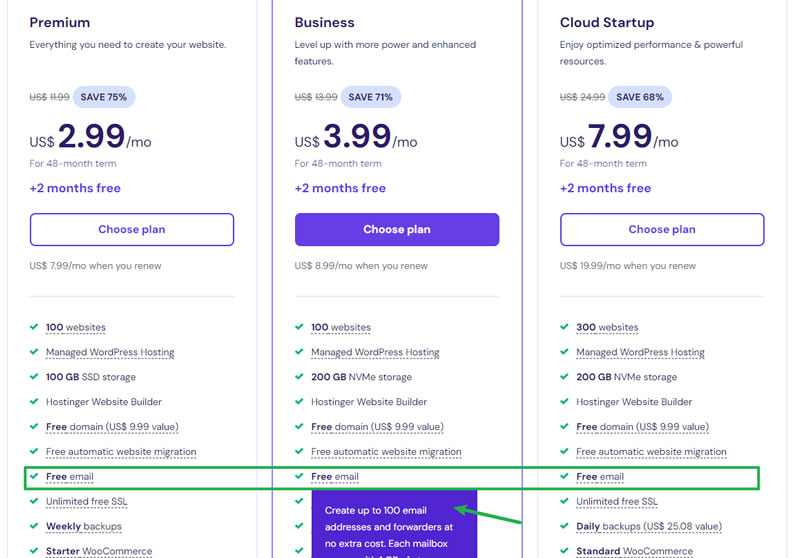This screenshot has width=800, height=558.
Task: Click the SAVE 68% badge
Action: click(x=640, y=97)
